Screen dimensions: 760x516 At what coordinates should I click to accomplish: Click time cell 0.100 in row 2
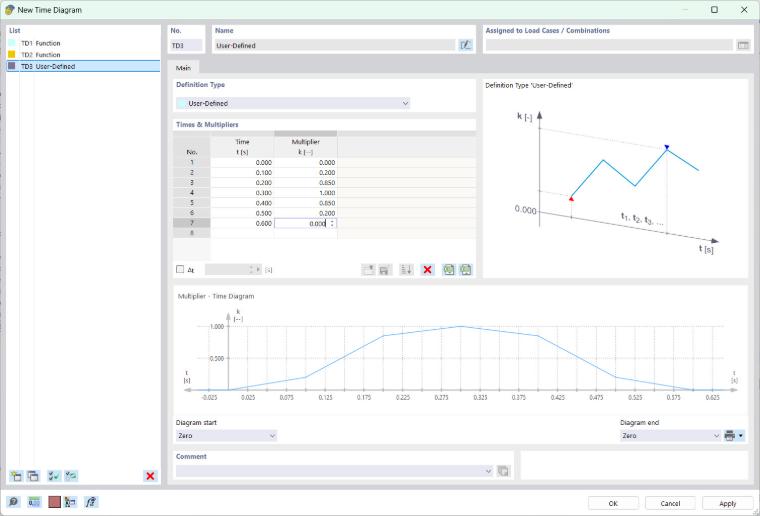pos(242,172)
